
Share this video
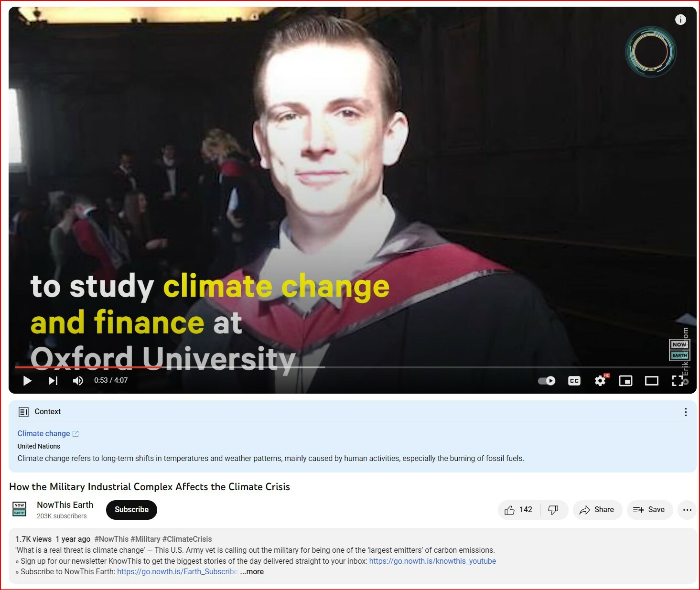pos(597,510)
